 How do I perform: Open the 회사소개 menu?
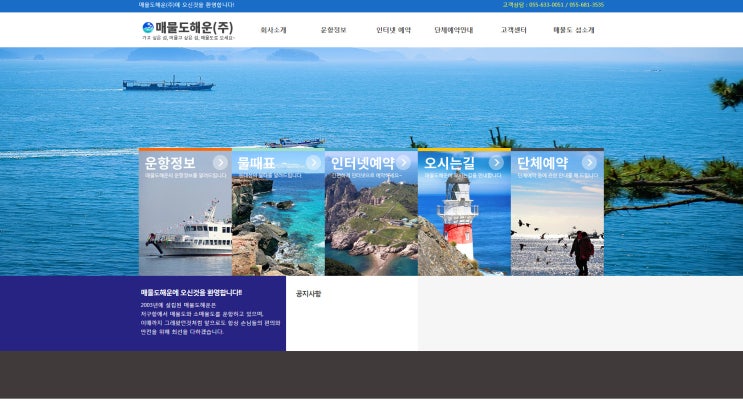[273, 30]
